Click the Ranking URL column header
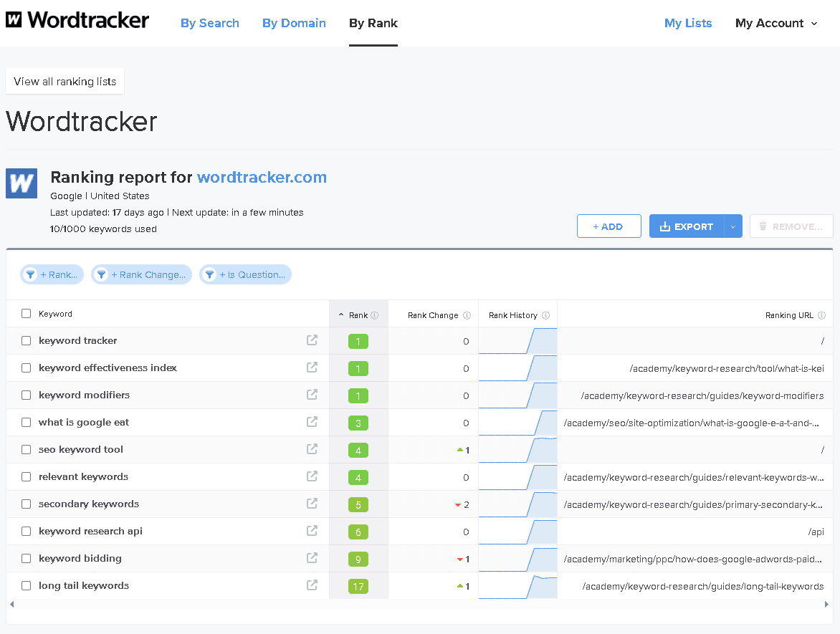 click(789, 315)
